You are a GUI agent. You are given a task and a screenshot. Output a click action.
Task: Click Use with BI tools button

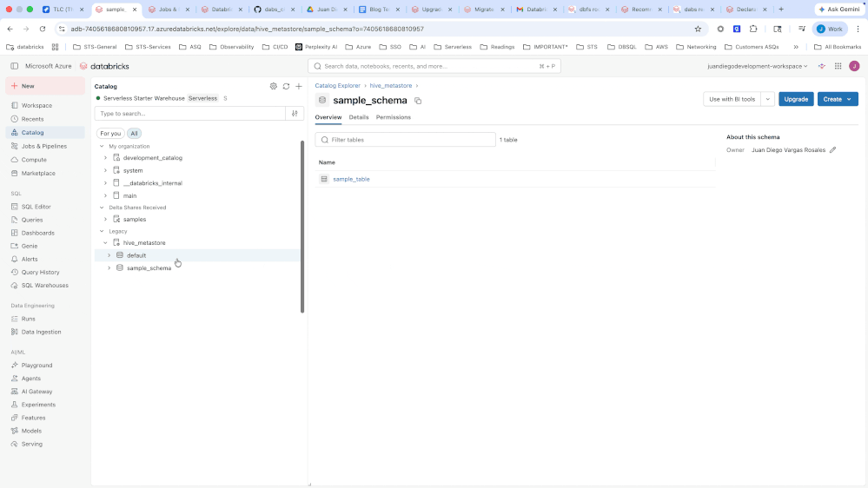[732, 99]
